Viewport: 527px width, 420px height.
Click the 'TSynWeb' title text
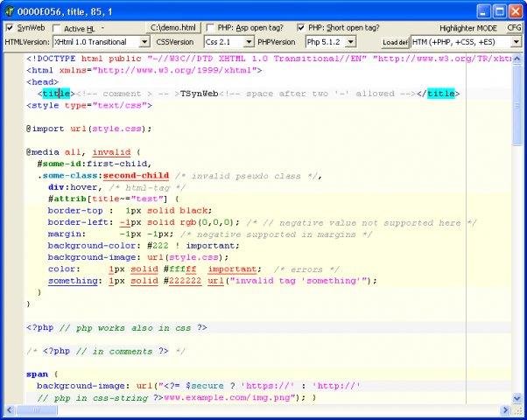[200, 94]
